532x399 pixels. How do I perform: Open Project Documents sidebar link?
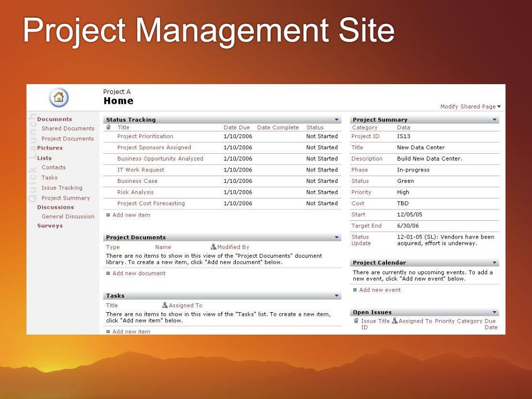68,138
